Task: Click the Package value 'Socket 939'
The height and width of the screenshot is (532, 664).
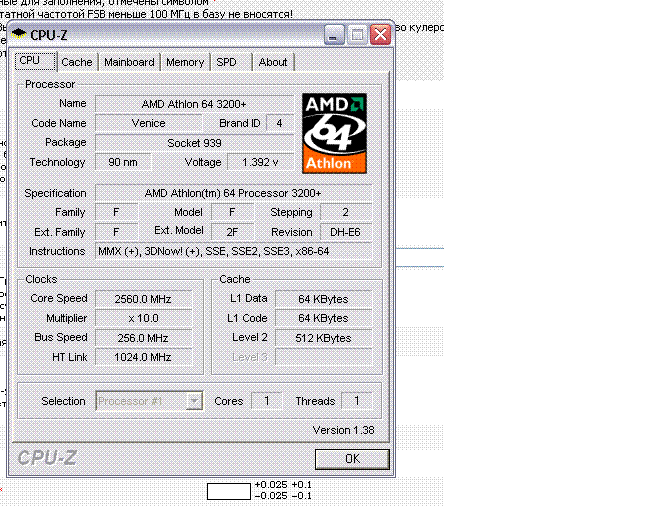Action: click(194, 143)
